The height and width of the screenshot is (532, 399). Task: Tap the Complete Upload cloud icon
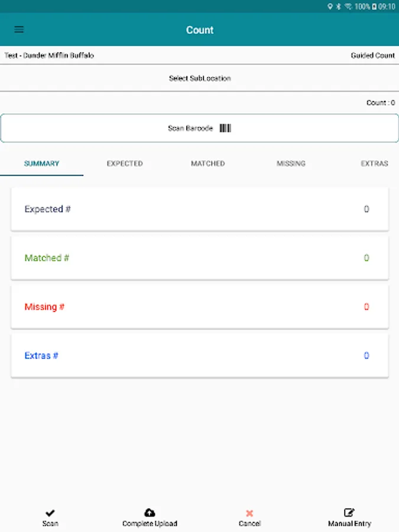point(150,512)
